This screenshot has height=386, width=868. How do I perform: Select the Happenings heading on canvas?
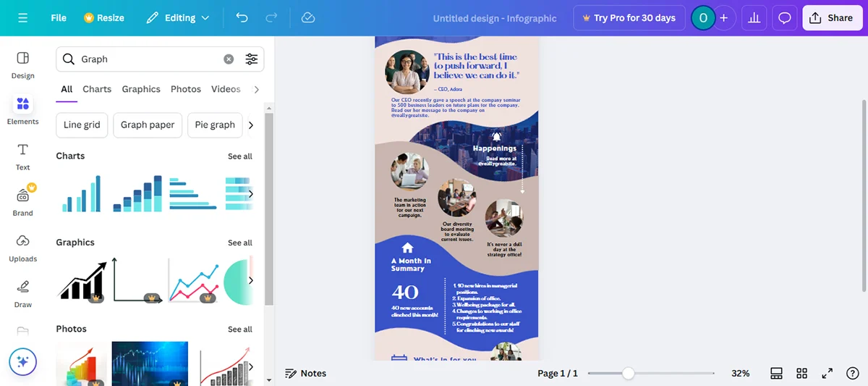tap(495, 148)
